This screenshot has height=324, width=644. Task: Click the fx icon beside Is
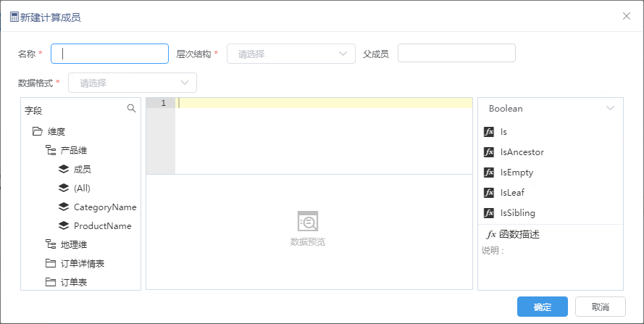click(x=489, y=132)
